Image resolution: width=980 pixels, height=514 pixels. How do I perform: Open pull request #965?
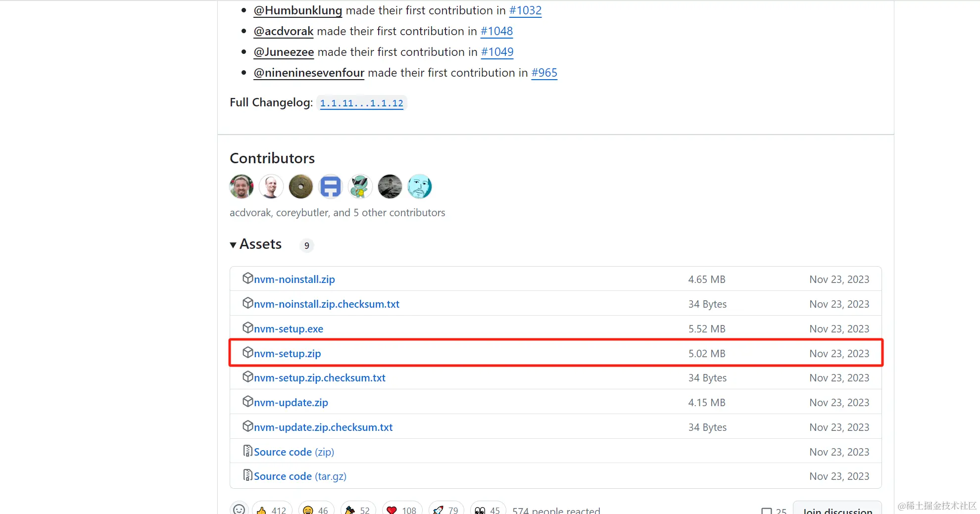click(x=544, y=73)
